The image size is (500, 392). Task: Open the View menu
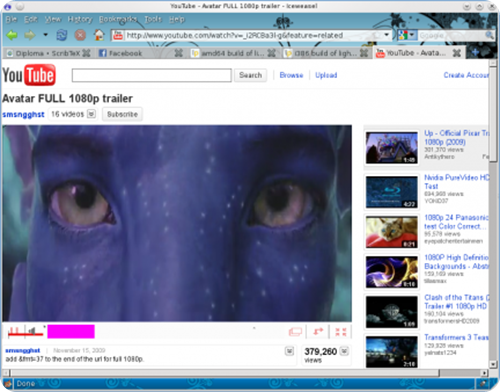tap(53, 19)
